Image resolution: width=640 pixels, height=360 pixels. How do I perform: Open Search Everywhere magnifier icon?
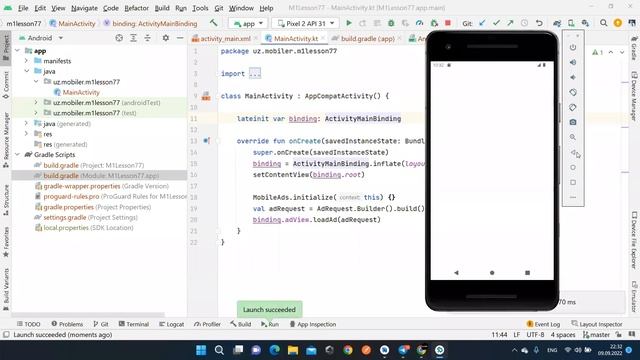pos(603,23)
